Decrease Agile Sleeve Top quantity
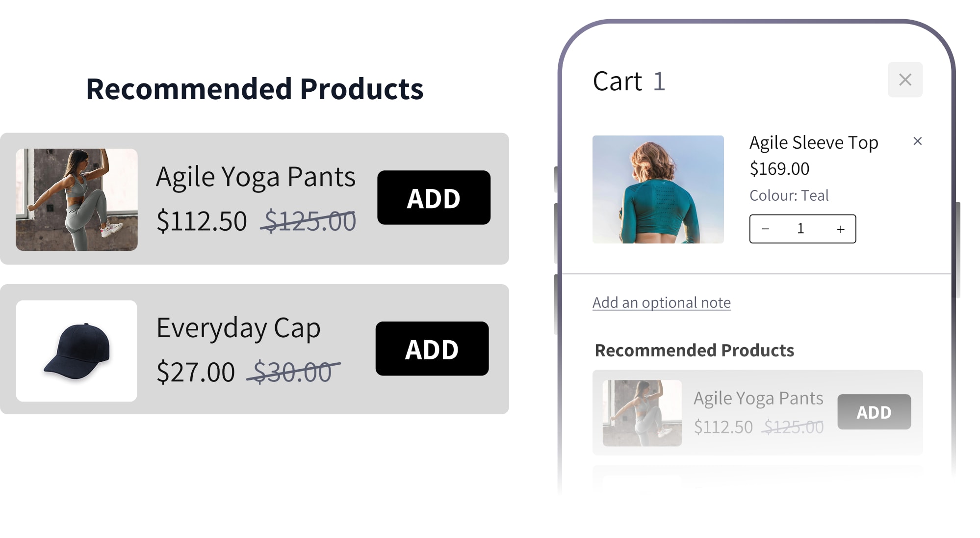 [765, 229]
